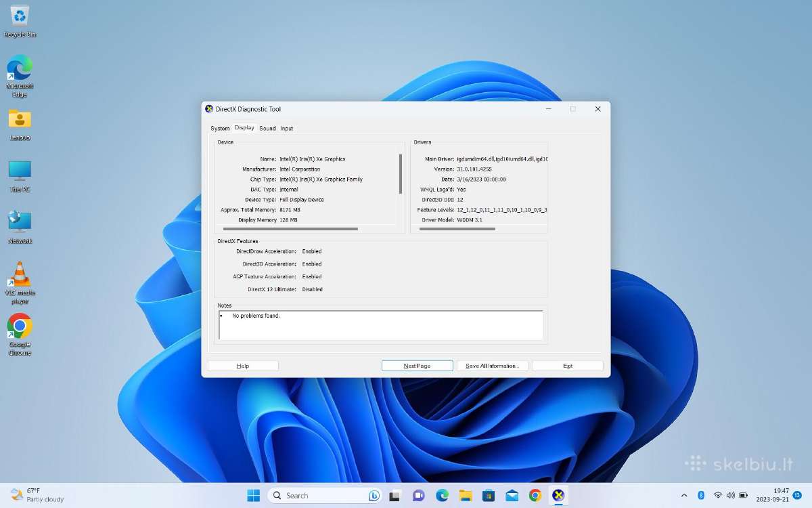The width and height of the screenshot is (812, 508).
Task: Click display memory value '128 MB'
Action: [x=288, y=220]
